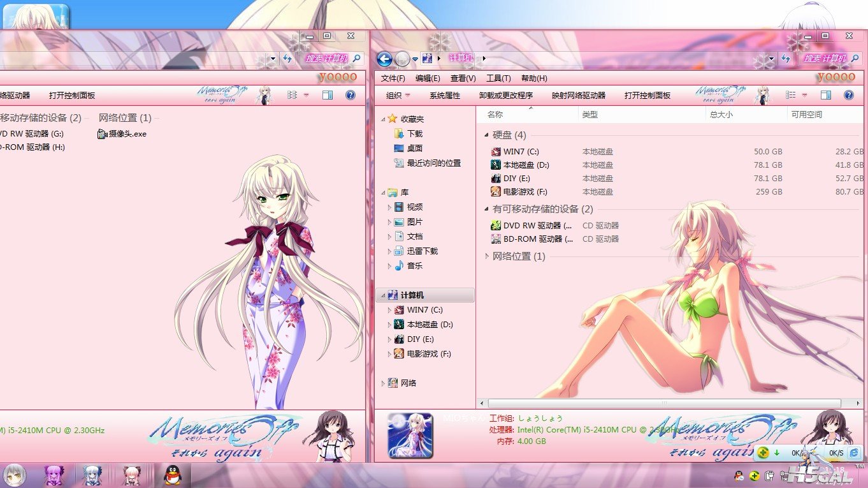The height and width of the screenshot is (488, 868).
Task: Open the 帮助(H) menu
Action: pyautogui.click(x=534, y=78)
